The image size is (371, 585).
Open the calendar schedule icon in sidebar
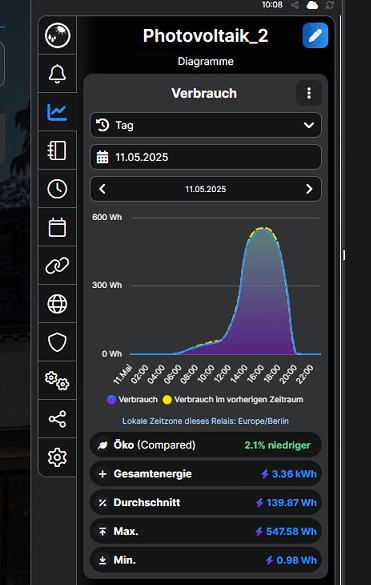click(57, 227)
